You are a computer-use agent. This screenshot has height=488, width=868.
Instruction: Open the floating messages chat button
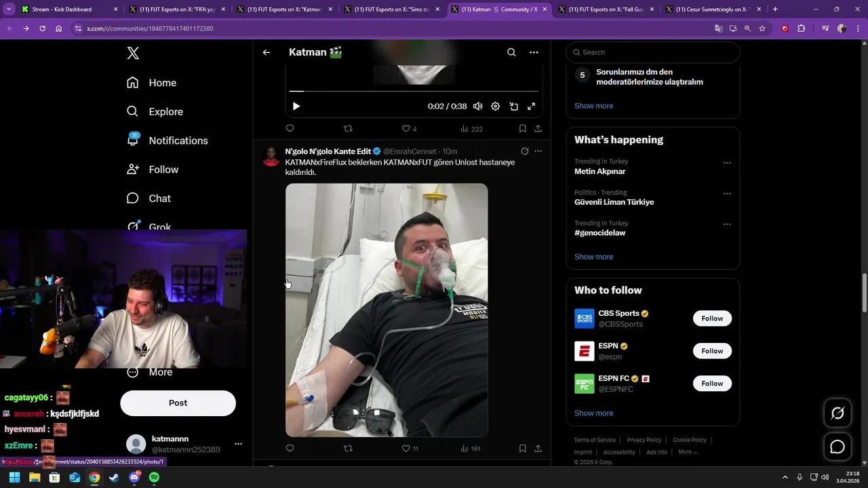point(837,447)
